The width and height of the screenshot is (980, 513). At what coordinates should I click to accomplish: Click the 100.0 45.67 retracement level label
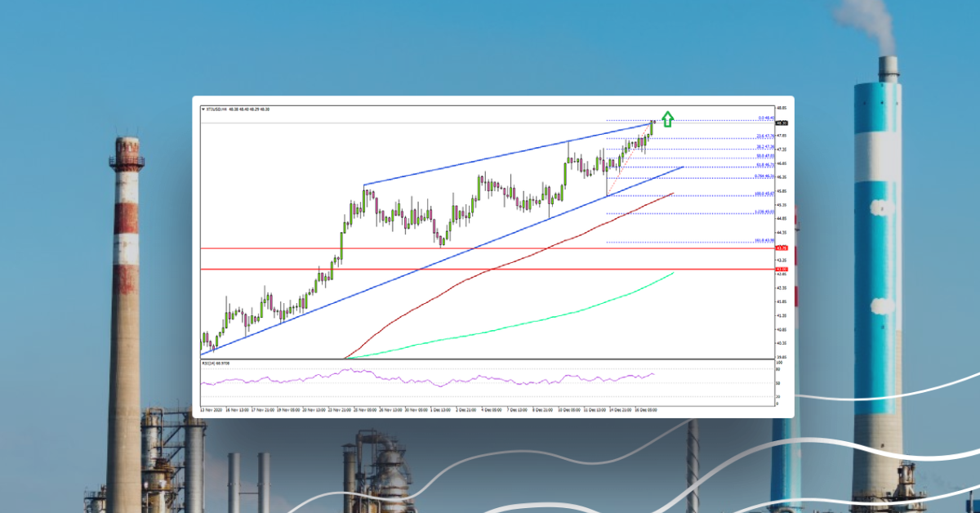[x=765, y=195]
